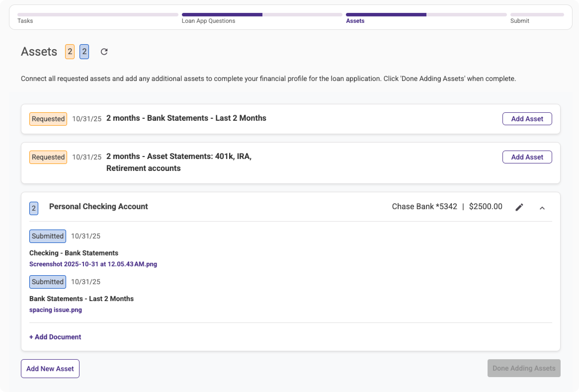Image resolution: width=579 pixels, height=392 pixels.
Task: Click the refresh icon beside Assets heading
Action: [x=104, y=52]
